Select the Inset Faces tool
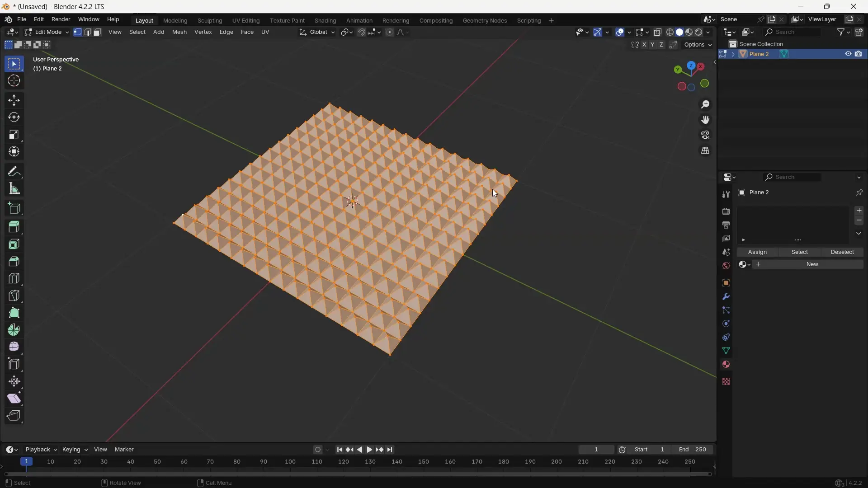This screenshot has height=488, width=868. [x=14, y=244]
